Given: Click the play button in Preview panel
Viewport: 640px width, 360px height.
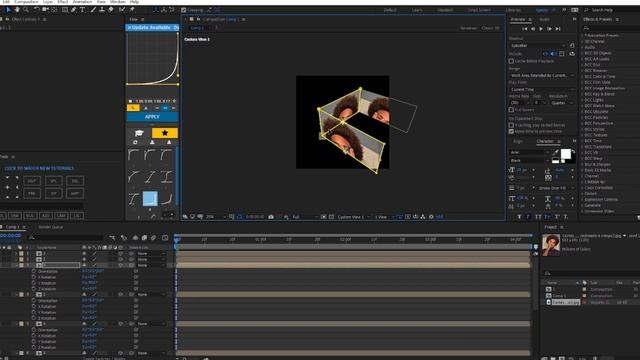Looking at the screenshot, I should click(541, 29).
